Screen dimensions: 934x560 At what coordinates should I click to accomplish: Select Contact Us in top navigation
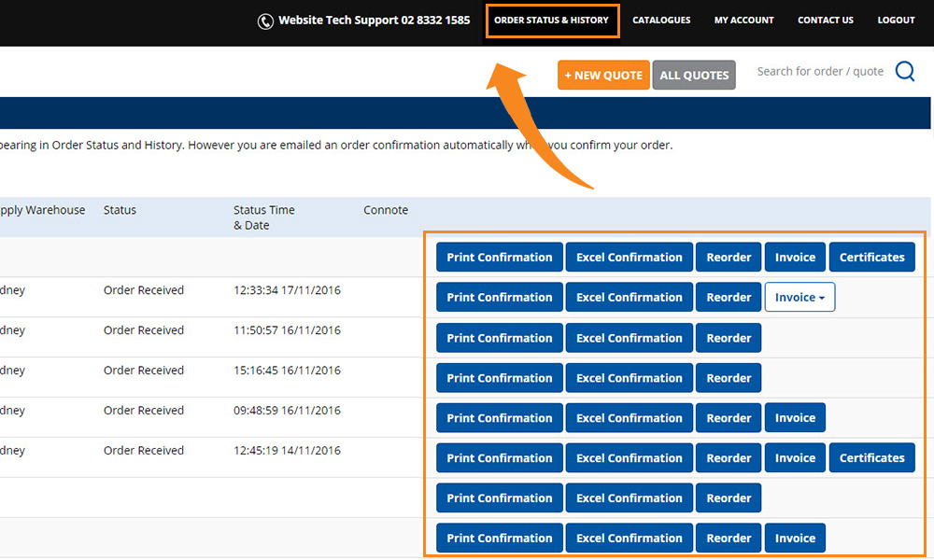click(x=825, y=21)
